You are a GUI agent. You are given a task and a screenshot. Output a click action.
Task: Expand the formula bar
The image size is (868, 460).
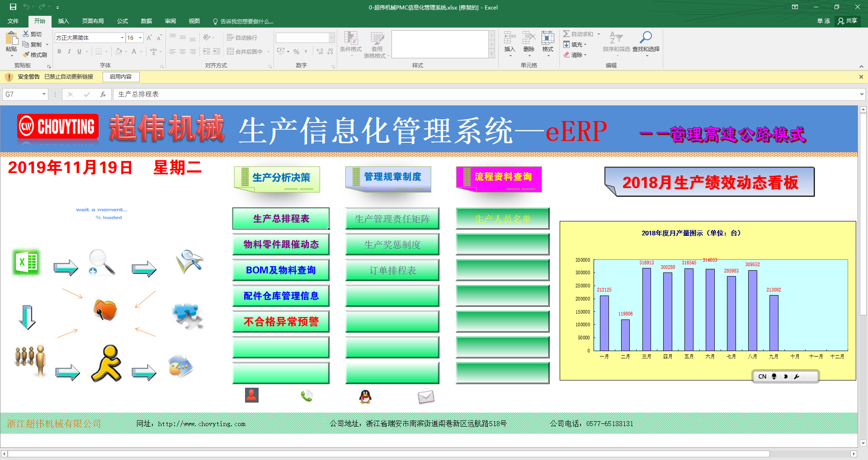[862, 94]
